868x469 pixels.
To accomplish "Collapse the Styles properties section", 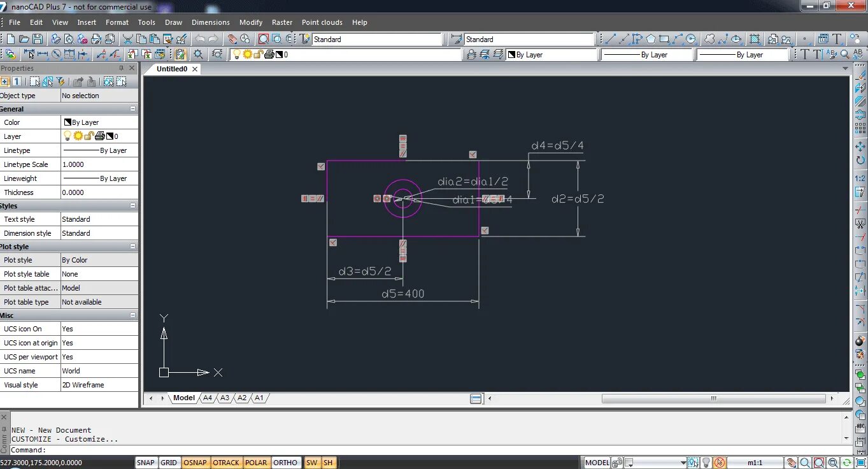I will click(132, 206).
